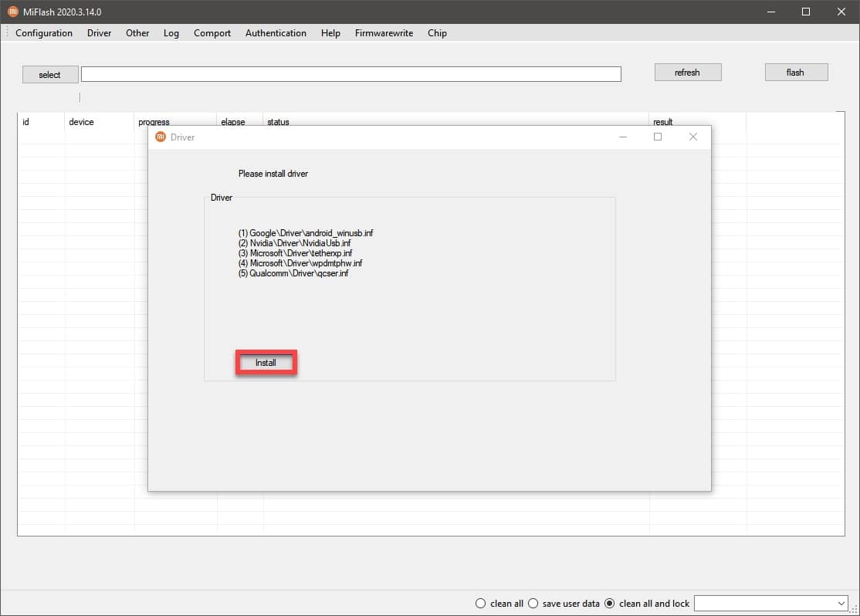This screenshot has width=860, height=616.
Task: Expand the script dropdown at bottom right
Action: tap(841, 604)
